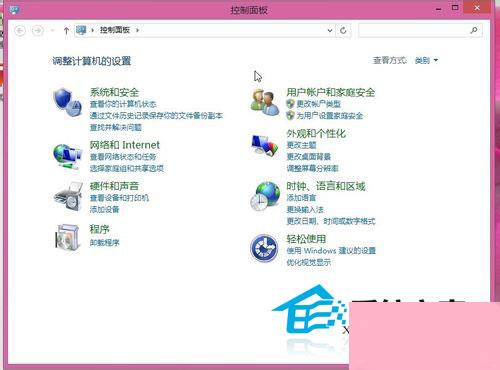Go up one level arrow
The image size is (500, 370).
(66, 31)
